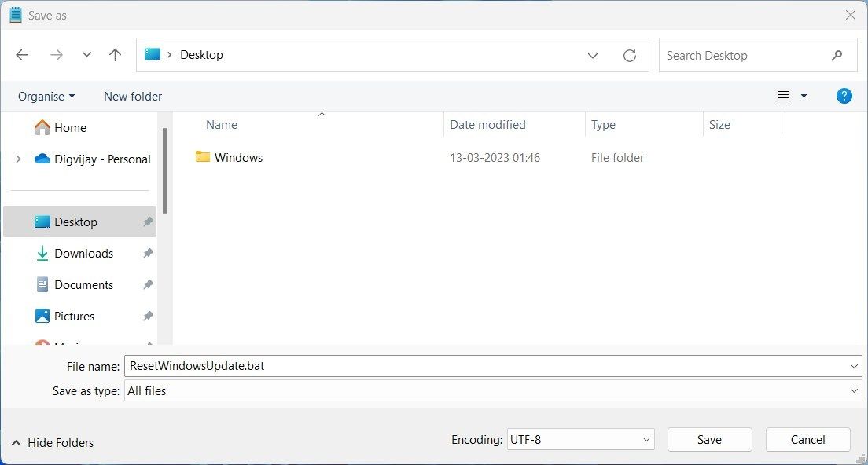Open the Organise menu

[46, 96]
